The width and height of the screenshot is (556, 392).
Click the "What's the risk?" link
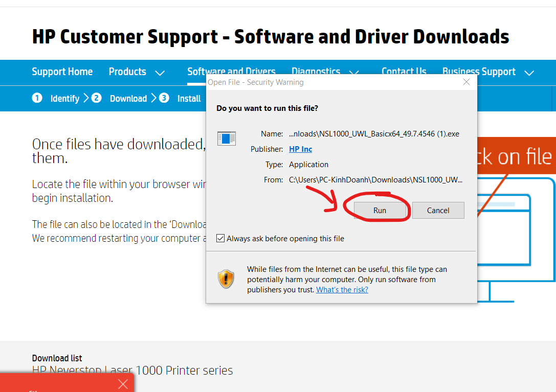tap(342, 290)
